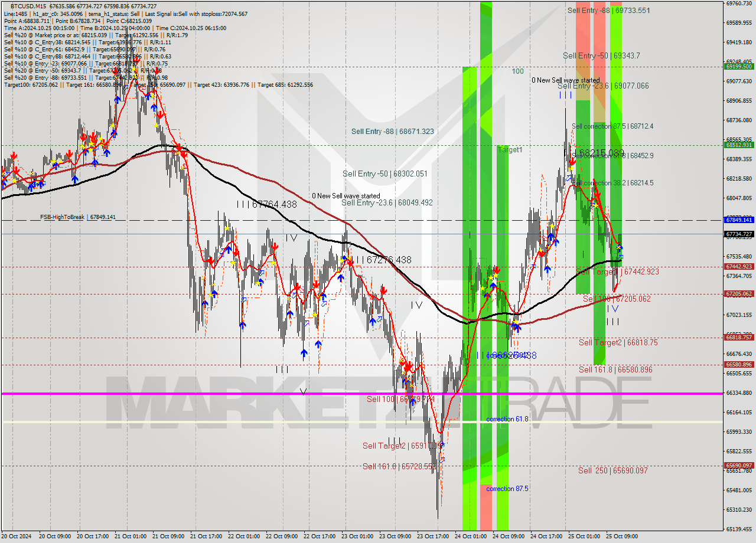Click '24 Oct 09:00' on the time axis

point(508,537)
